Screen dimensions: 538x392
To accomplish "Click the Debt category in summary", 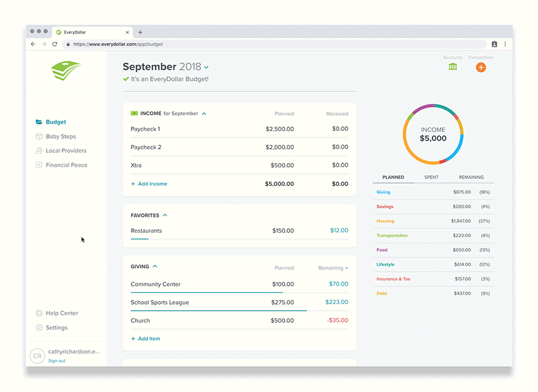I will (x=381, y=293).
